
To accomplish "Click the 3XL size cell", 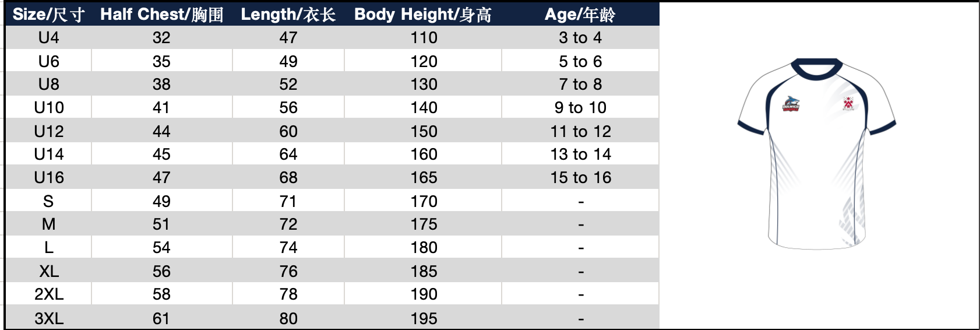I will coord(48,318).
